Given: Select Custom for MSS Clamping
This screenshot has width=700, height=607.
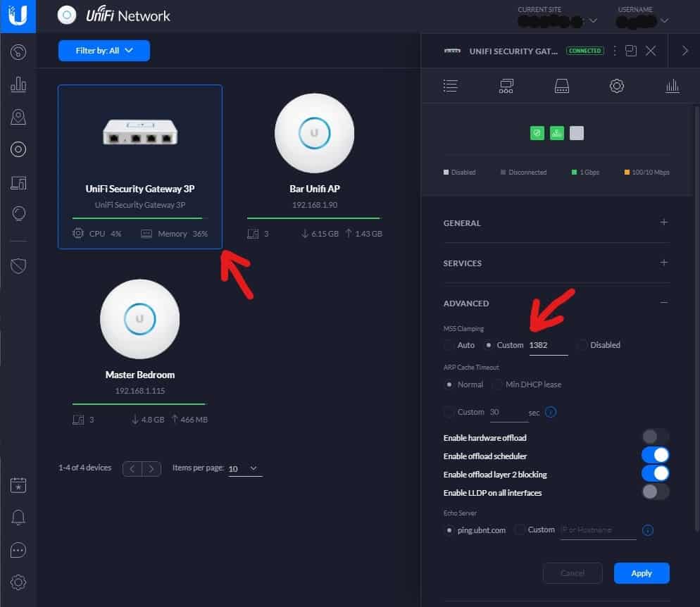Looking at the screenshot, I should 489,345.
